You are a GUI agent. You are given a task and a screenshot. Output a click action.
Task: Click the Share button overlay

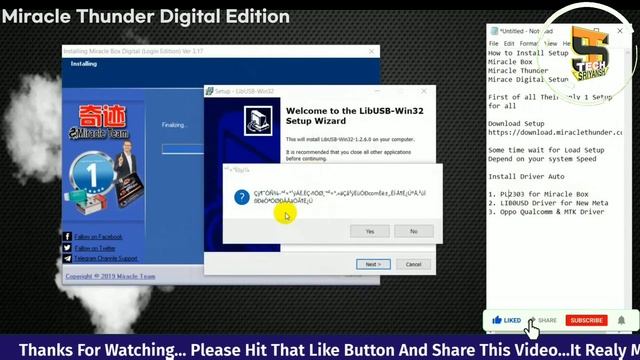544,320
